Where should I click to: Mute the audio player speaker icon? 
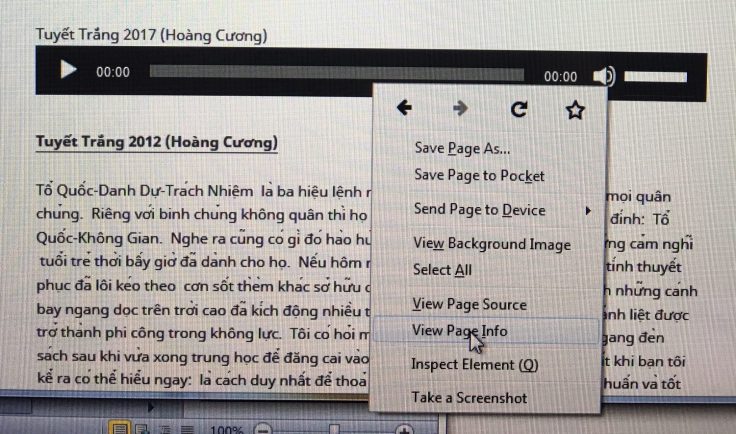[x=602, y=76]
